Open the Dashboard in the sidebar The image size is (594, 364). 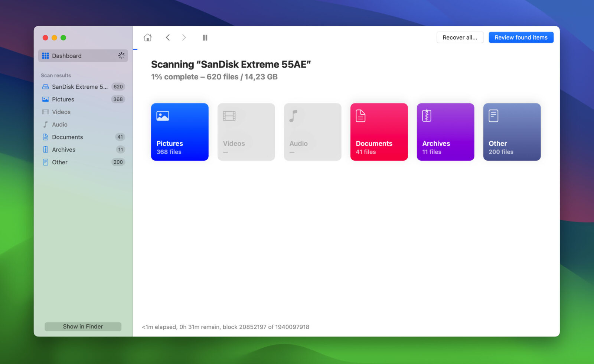click(67, 56)
